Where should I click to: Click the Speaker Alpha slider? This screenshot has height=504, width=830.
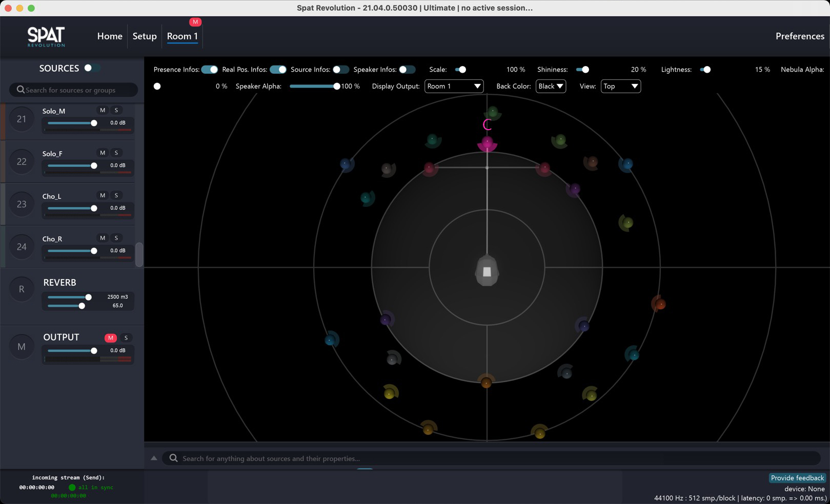[313, 86]
